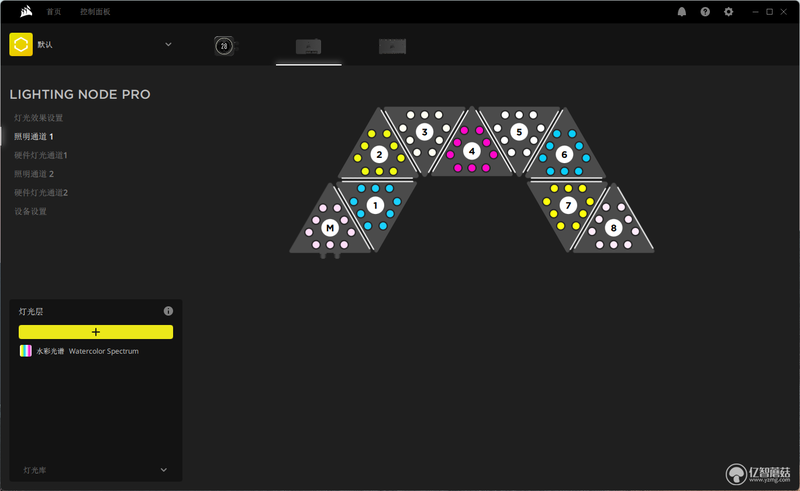Screen dimensions: 800x491
Task: Open 灯光效果设置 in sidebar
Action: point(38,118)
